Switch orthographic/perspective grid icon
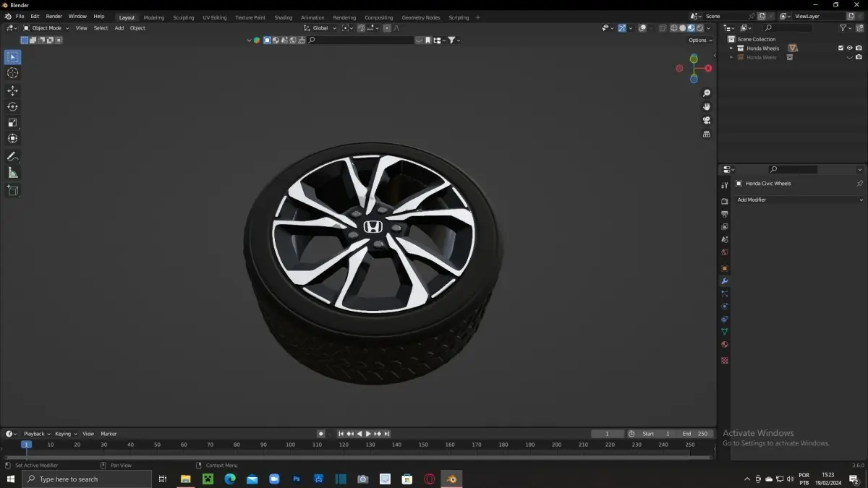 coord(707,134)
